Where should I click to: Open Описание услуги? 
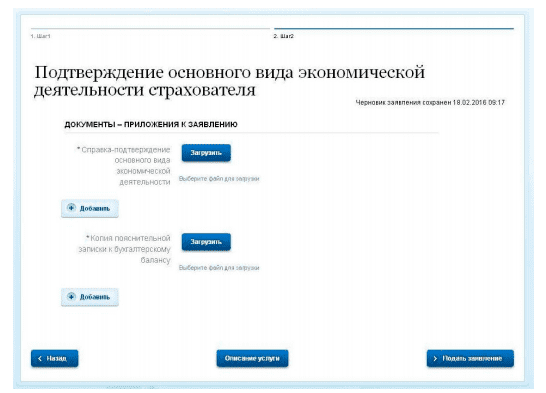[252, 359]
